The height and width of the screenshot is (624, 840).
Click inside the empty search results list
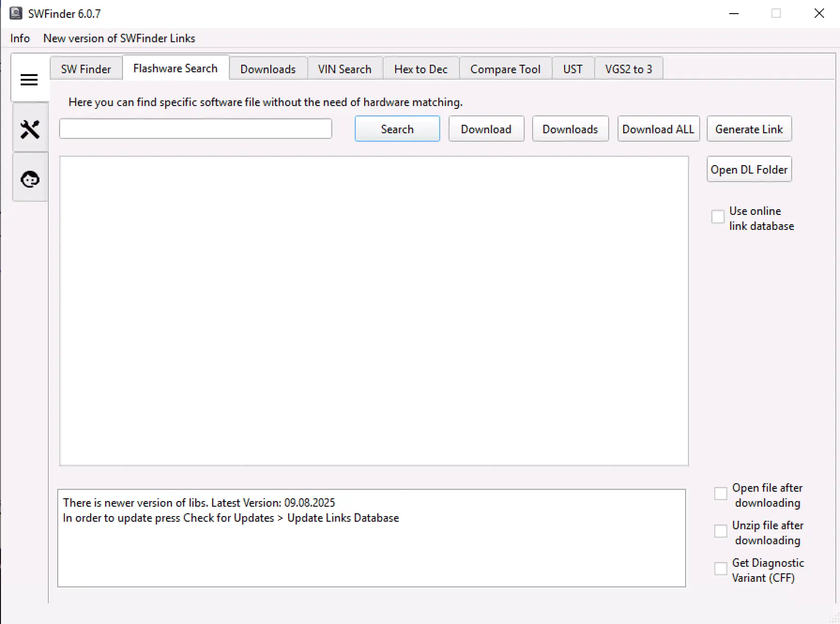(374, 311)
